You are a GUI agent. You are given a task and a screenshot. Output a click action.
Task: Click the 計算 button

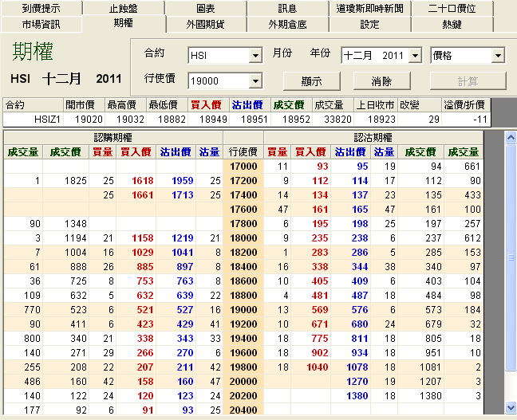[x=468, y=80]
